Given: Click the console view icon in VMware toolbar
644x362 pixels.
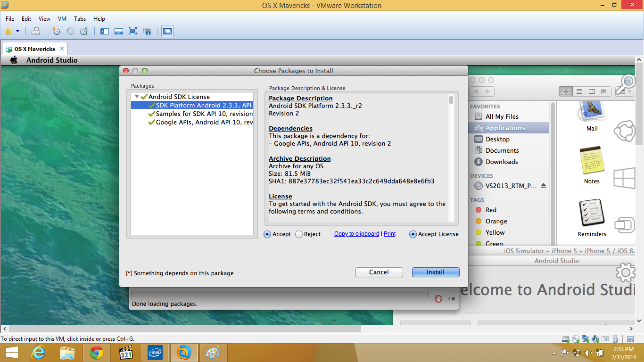Looking at the screenshot, I should click(167, 31).
